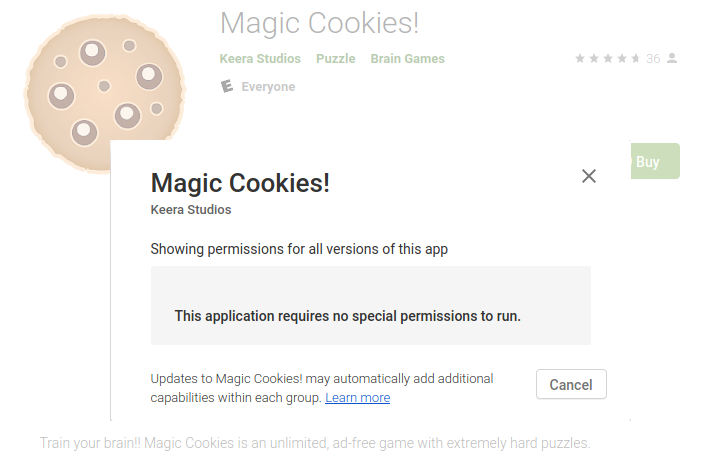710x462 pixels.
Task: Click the Everyone rating label
Action: point(268,87)
